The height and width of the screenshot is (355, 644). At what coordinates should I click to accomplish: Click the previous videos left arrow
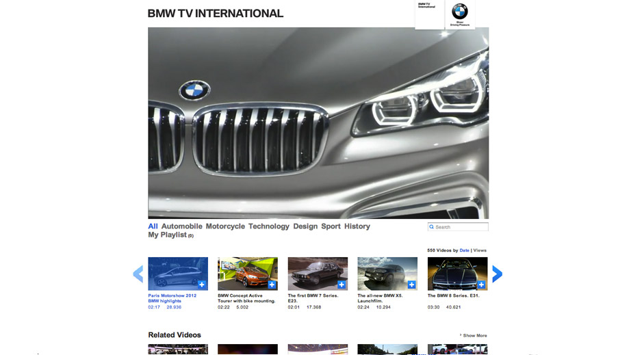click(138, 274)
